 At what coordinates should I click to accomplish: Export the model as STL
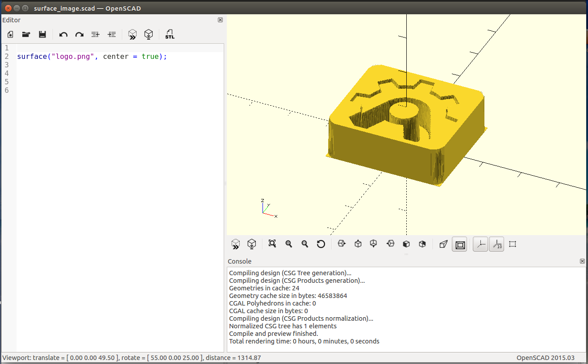[170, 34]
